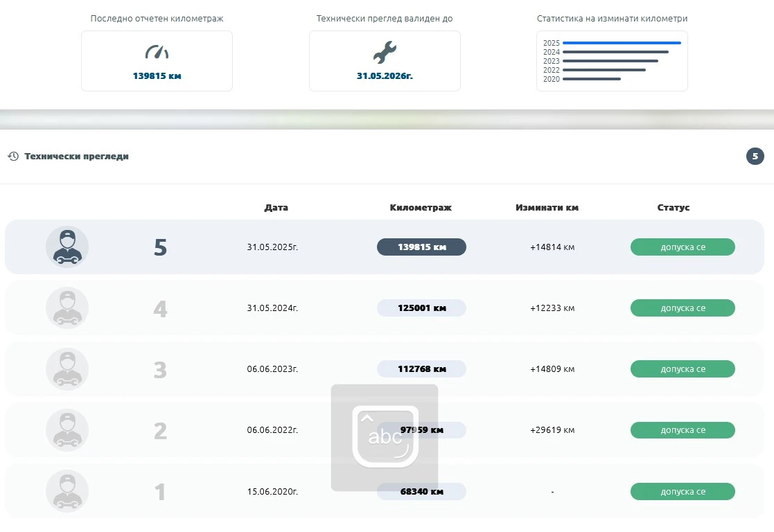Click the 139815 км mileage pill in row 5
Image resolution: width=774 pixels, height=532 pixels.
click(x=421, y=247)
